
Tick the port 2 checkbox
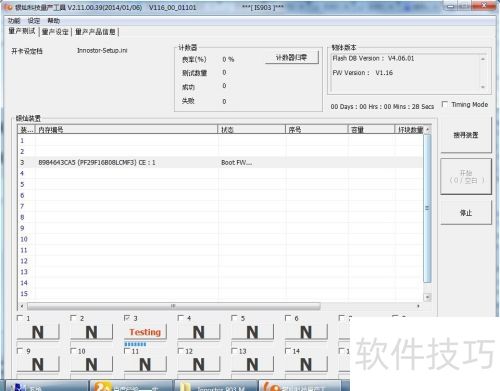[73, 318]
